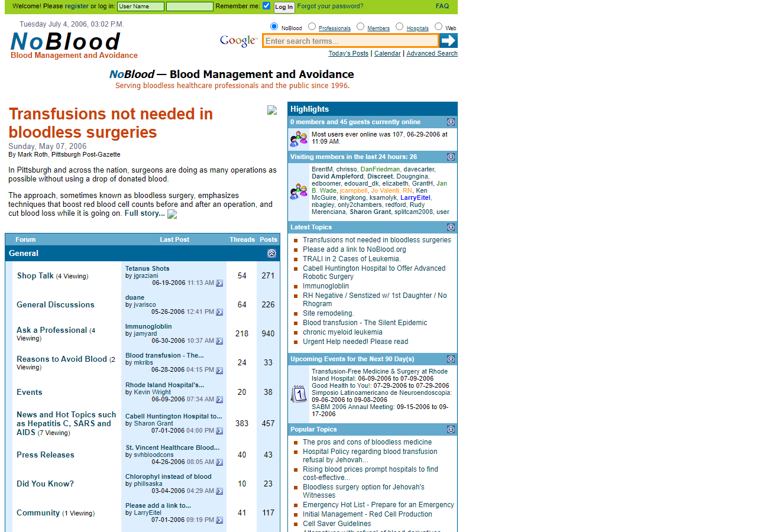Viewport: 757px width, 532px height.
Task: Click the User Name input field
Action: 141,7
